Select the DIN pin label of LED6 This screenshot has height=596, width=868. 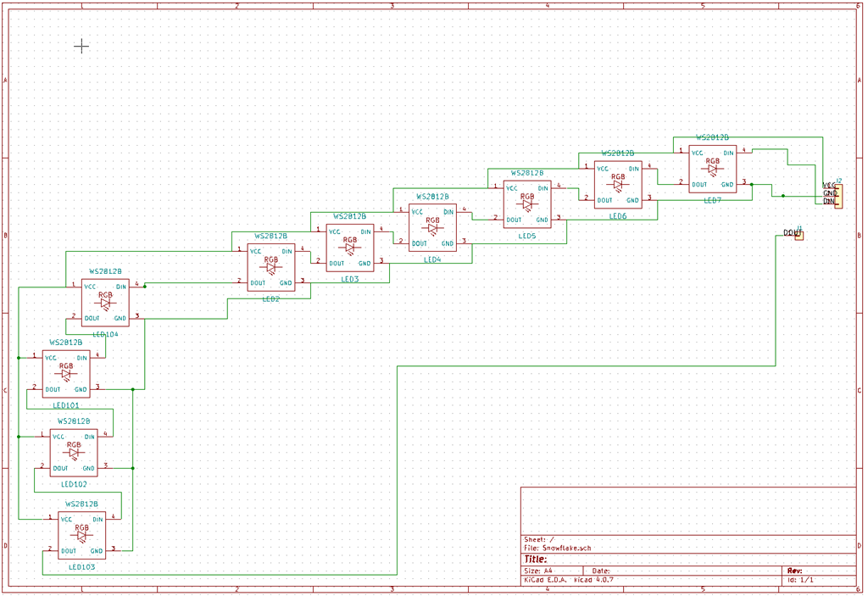634,169
